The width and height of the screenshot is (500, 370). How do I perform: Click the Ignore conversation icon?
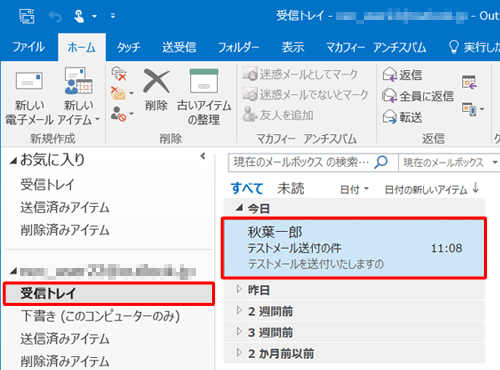click(x=119, y=73)
